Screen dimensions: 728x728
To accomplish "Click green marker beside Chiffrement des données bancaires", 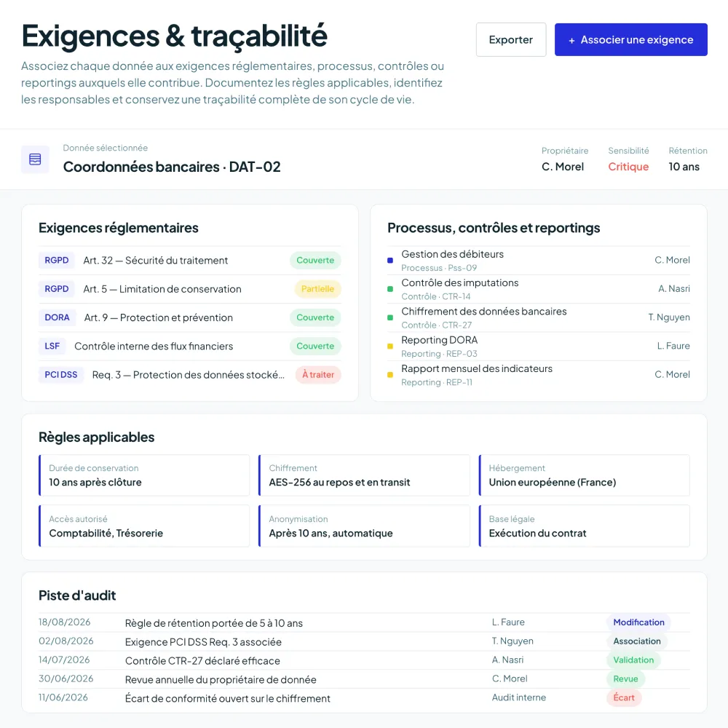I will click(x=390, y=317).
